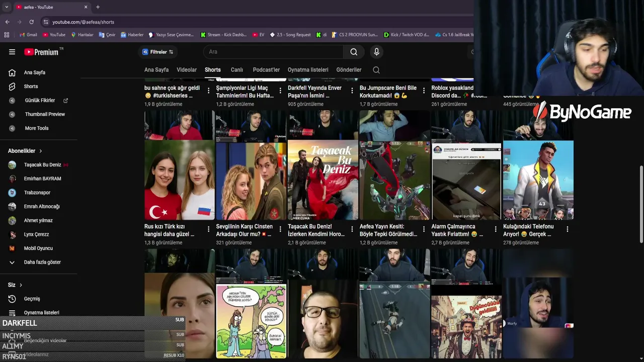Open more options for 'Darkfell Yayında Enver' short
Screen dimensions: 644x362
coord(352,91)
